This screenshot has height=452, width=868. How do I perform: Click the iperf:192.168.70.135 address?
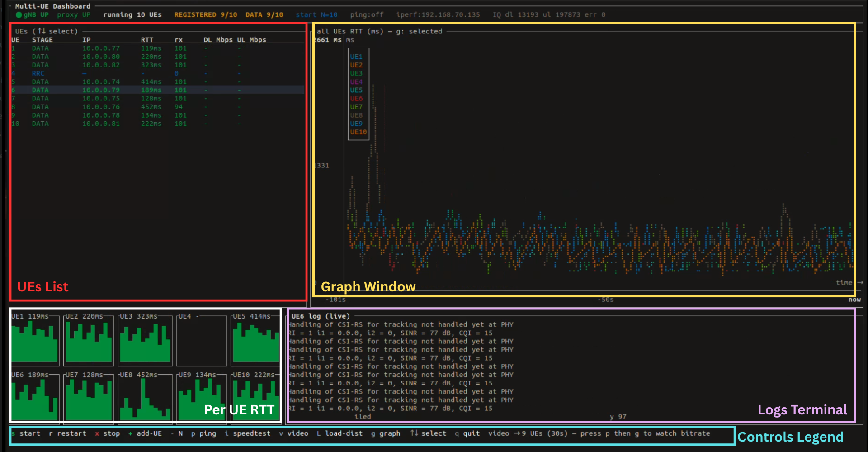438,15
